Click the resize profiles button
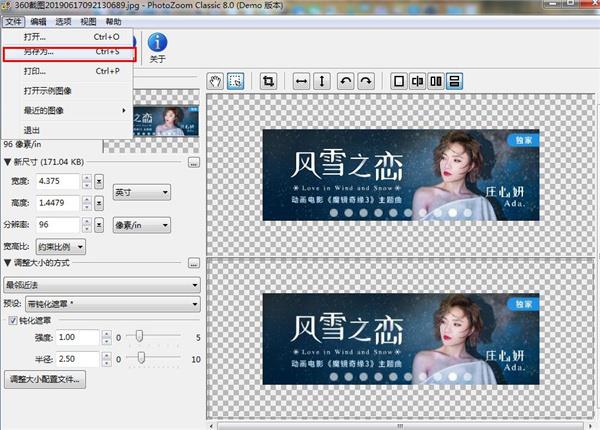Viewport: 600px width, 430px height. point(45,380)
